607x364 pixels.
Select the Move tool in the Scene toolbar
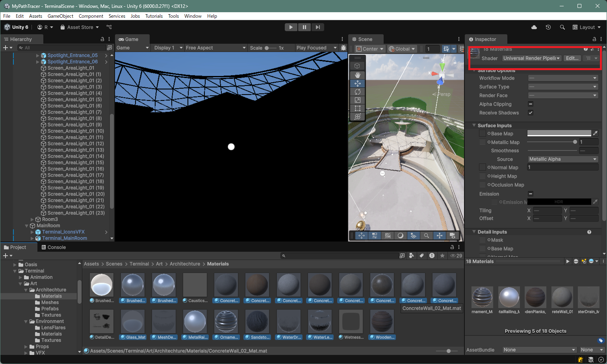coord(358,83)
